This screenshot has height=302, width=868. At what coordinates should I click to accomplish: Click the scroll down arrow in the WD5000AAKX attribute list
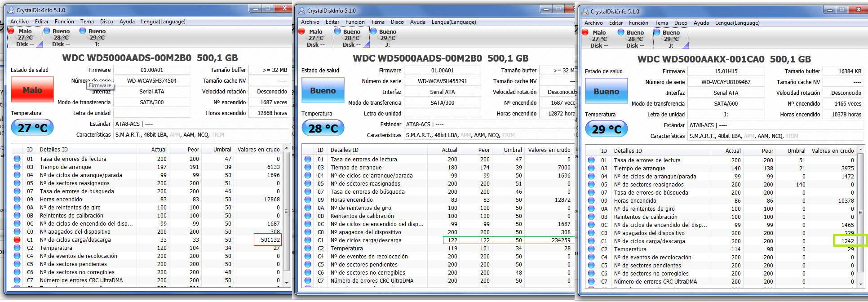point(861,284)
